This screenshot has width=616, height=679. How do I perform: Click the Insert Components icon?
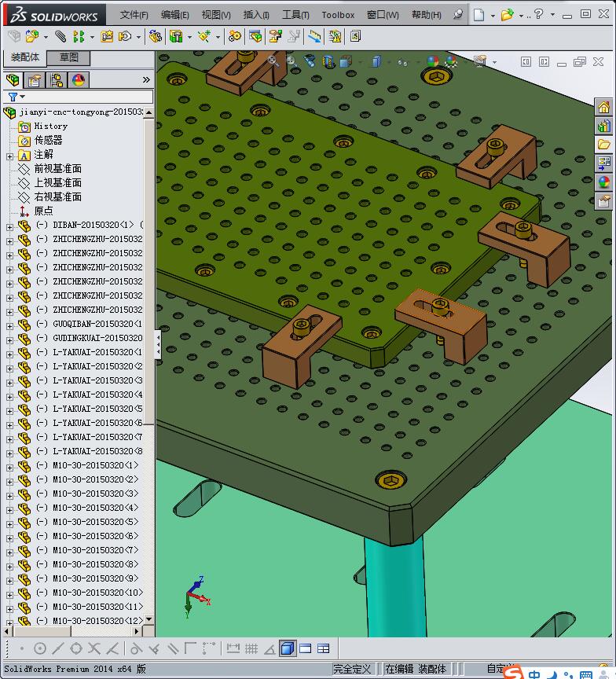point(32,36)
